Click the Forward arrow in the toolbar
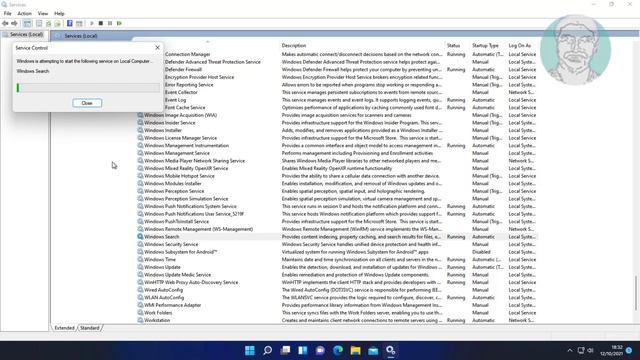640x360 pixels. coord(14,23)
